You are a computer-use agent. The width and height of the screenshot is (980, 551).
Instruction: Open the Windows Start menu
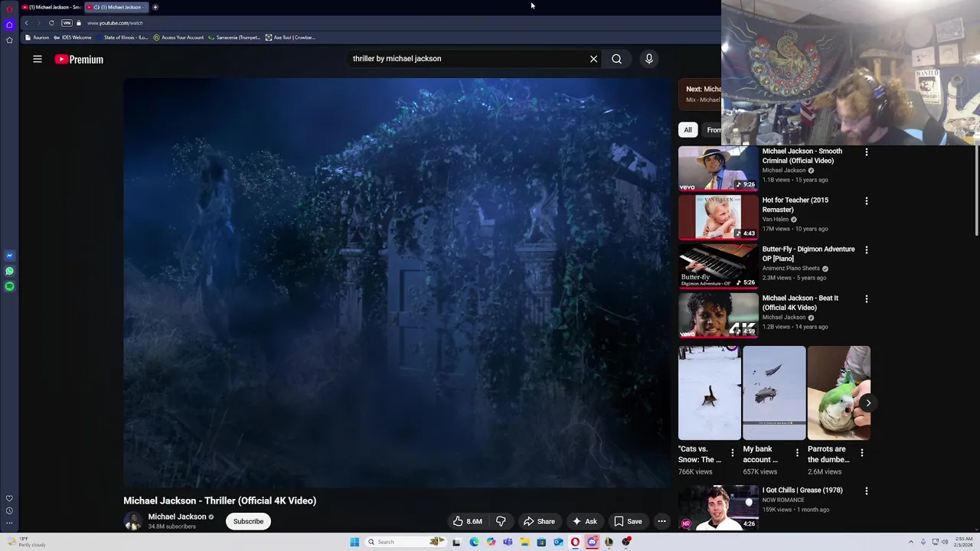tap(354, 542)
